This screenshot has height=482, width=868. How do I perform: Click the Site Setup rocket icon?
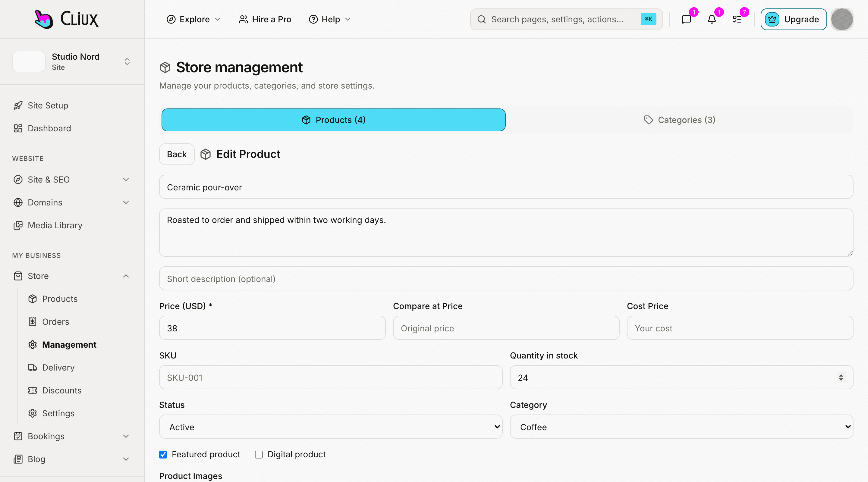[x=18, y=105]
